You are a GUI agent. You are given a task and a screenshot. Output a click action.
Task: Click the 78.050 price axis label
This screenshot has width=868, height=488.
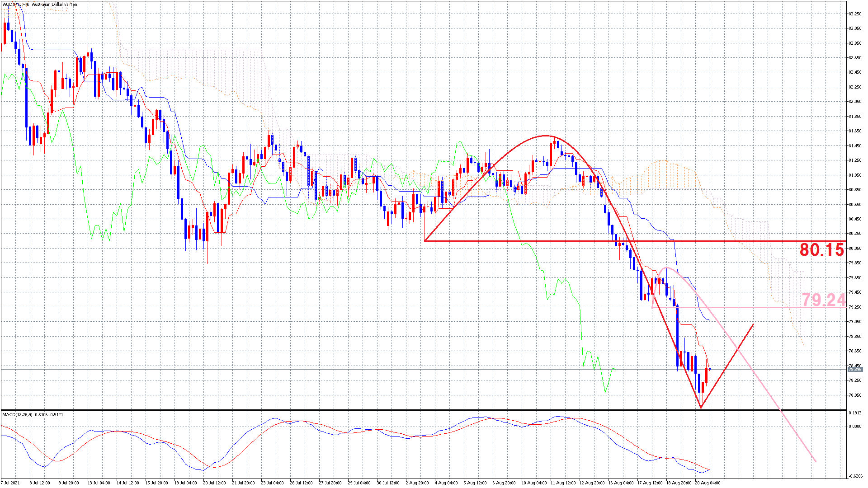point(854,395)
